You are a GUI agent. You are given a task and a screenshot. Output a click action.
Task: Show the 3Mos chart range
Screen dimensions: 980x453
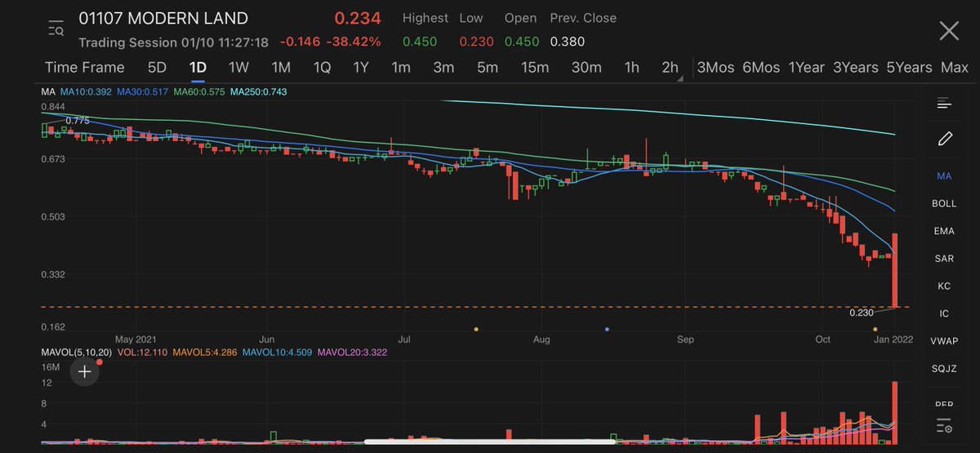715,67
